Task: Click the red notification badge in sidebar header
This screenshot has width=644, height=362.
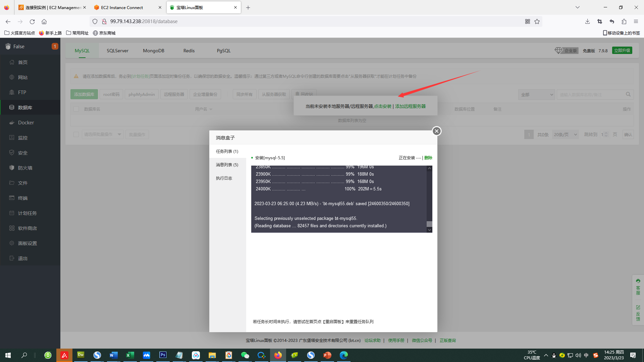Action: coord(55,46)
